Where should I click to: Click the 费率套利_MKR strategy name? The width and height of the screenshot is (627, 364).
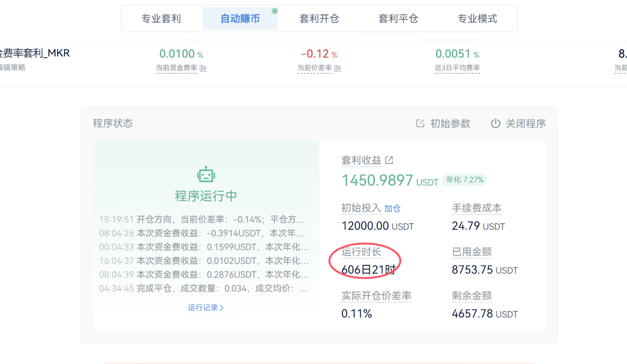click(x=35, y=53)
